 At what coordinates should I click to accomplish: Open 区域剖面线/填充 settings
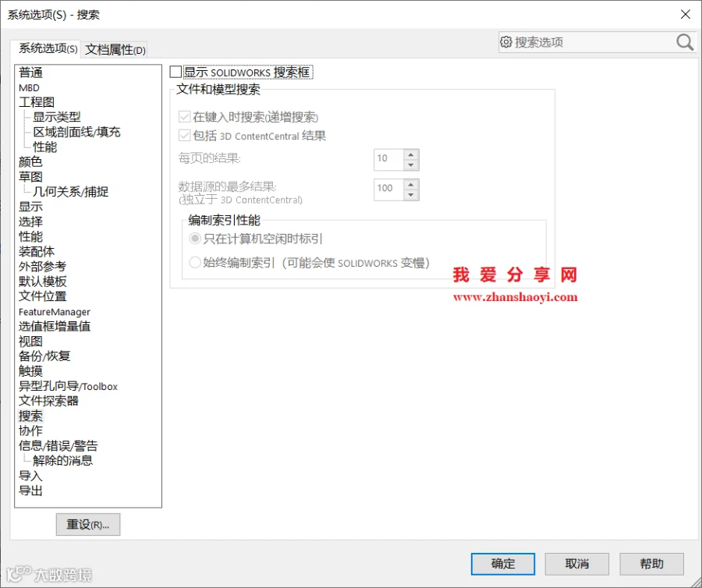76,132
